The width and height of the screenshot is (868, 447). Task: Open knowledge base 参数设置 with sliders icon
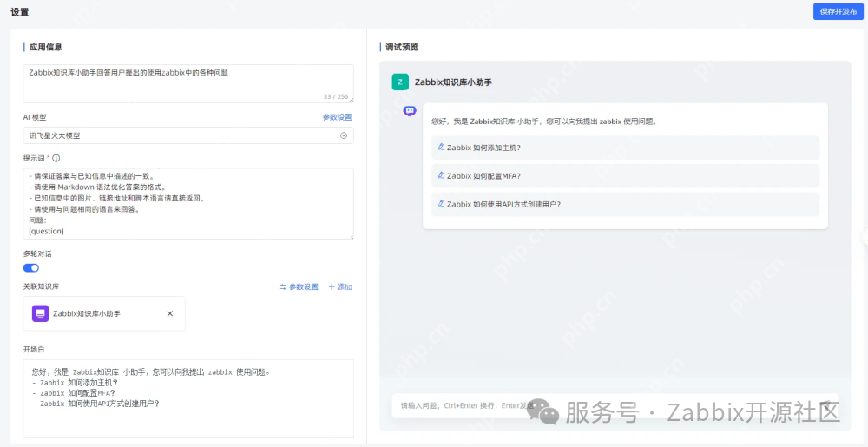(299, 286)
